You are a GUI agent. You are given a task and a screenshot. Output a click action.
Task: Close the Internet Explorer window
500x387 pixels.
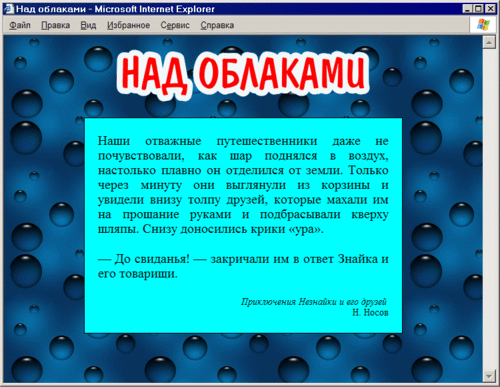pyautogui.click(x=490, y=9)
